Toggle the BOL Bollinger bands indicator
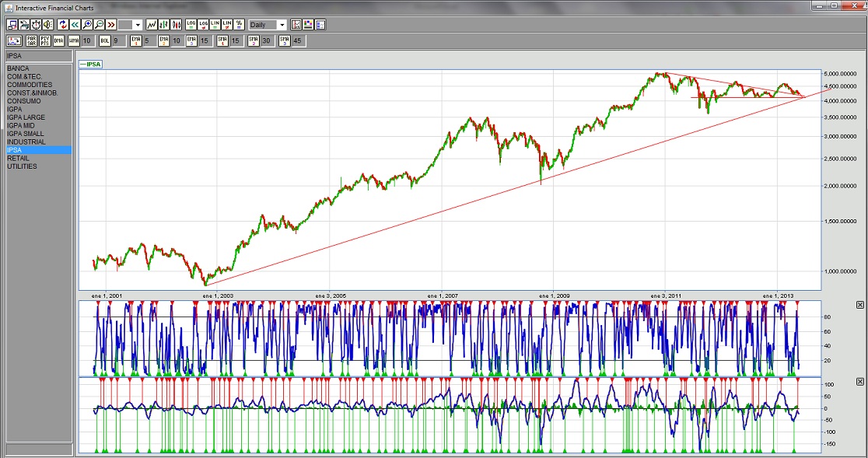The width and height of the screenshot is (868, 458). coord(105,41)
